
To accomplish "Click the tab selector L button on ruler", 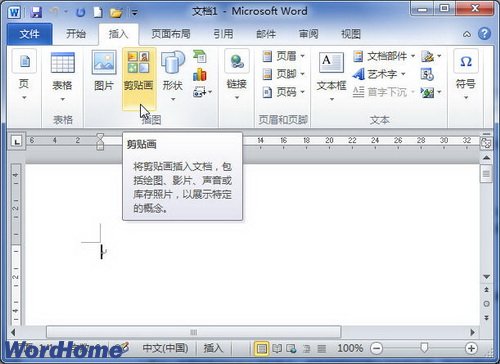I will click(x=16, y=141).
